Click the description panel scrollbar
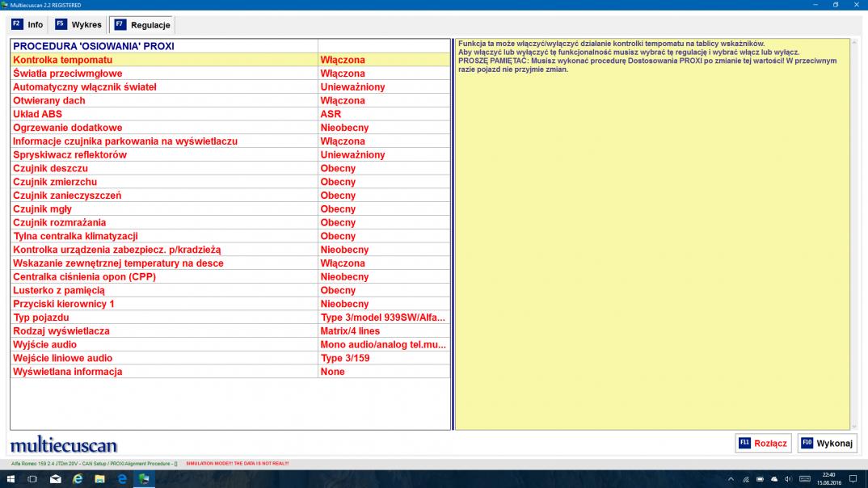The width and height of the screenshot is (868, 488). pos(853,234)
